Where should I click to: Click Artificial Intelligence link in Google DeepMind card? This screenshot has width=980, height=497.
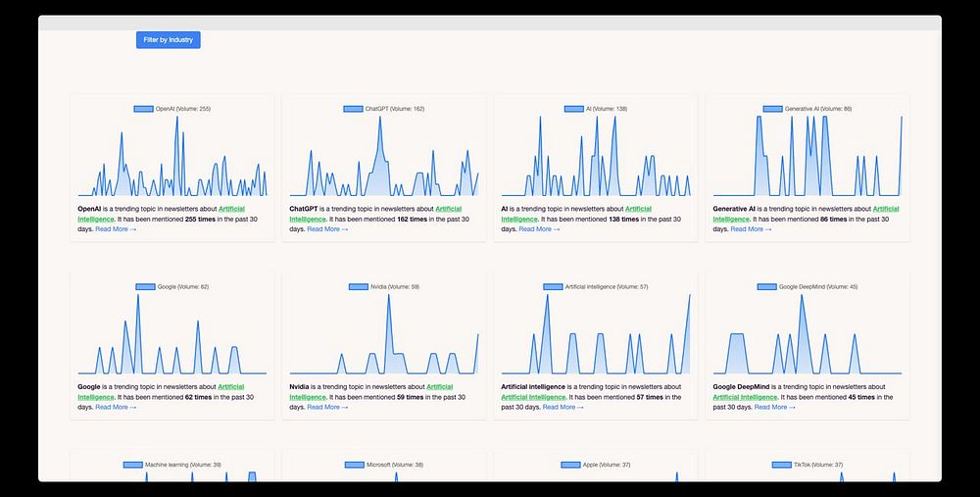[745, 398]
